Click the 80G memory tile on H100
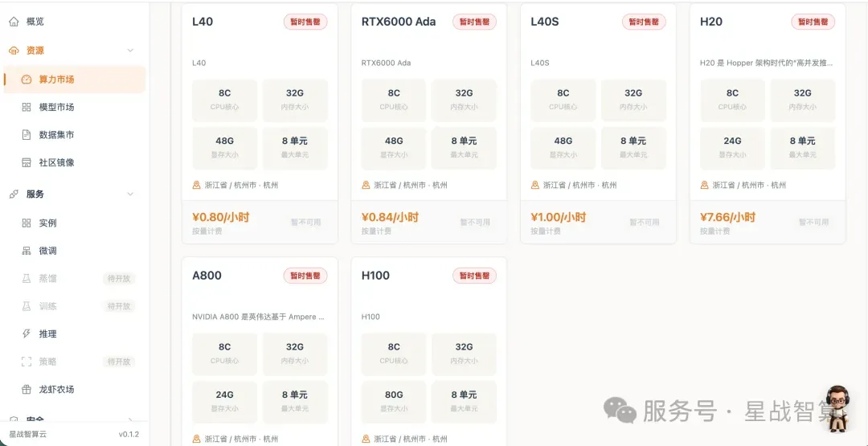868x446 pixels. point(394,400)
